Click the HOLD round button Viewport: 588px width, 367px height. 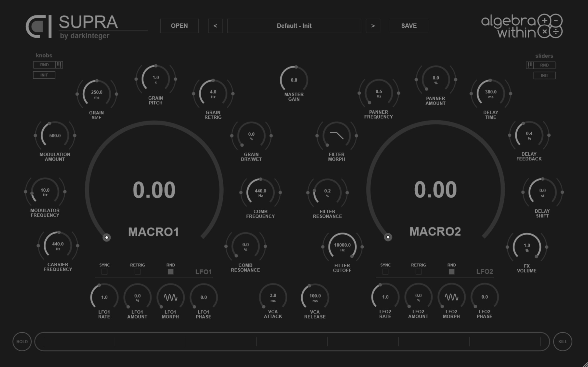point(22,341)
